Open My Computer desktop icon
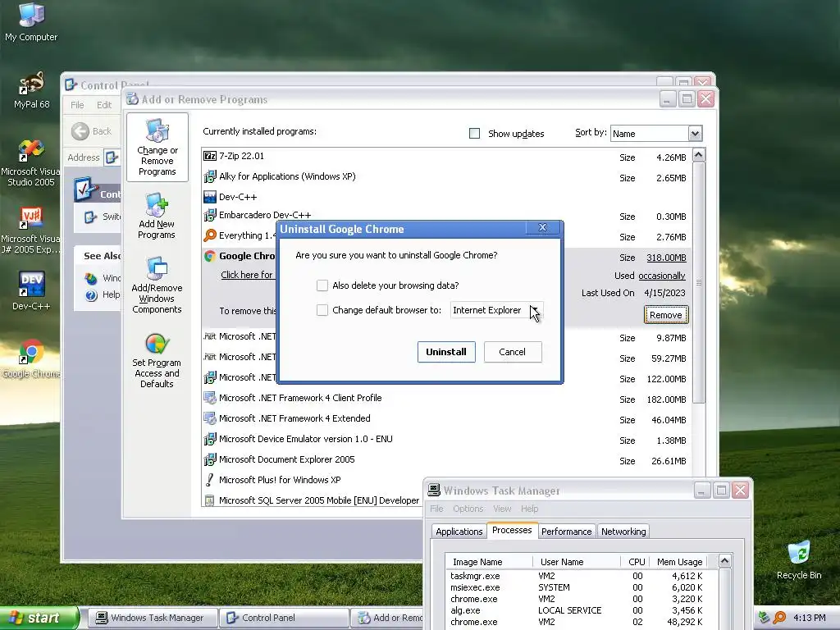 pyautogui.click(x=31, y=21)
